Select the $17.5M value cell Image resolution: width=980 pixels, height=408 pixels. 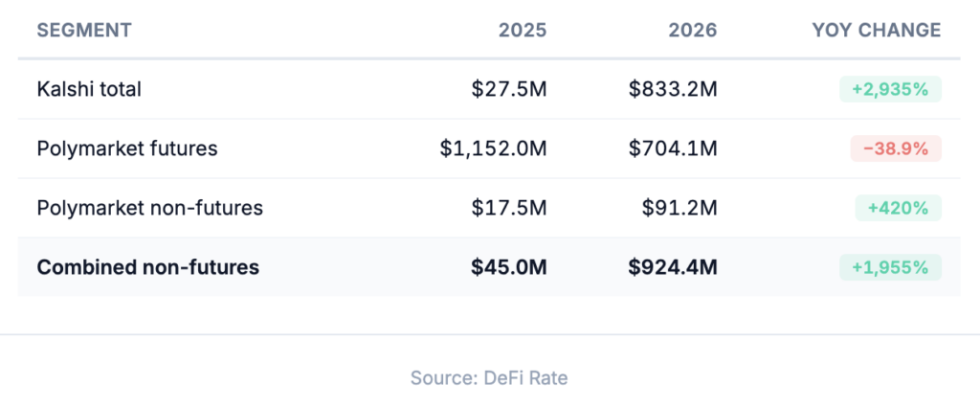tap(509, 208)
